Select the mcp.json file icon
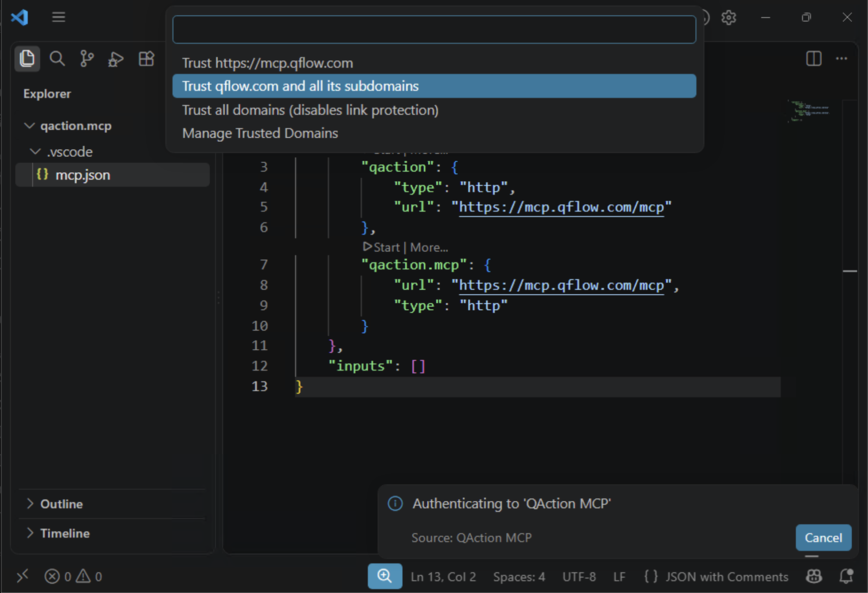The height and width of the screenshot is (593, 868). point(43,174)
